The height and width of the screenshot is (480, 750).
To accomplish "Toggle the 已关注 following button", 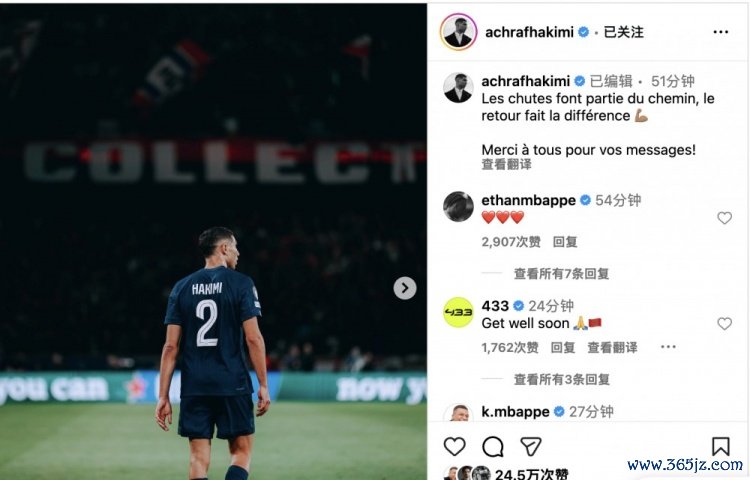I will point(623,32).
